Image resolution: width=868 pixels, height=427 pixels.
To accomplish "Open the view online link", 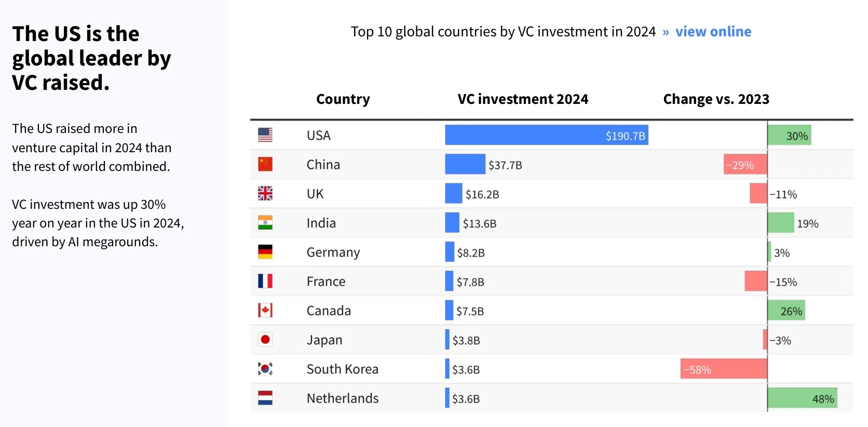I will pos(713,32).
